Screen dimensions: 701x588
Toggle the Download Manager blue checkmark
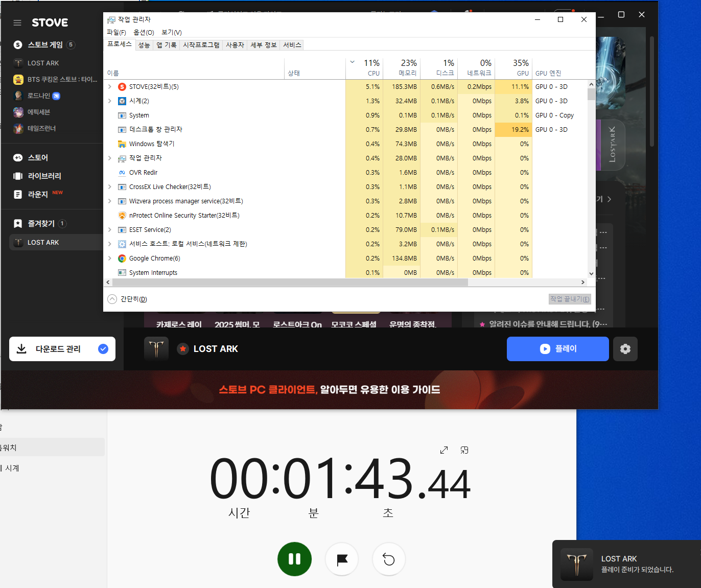point(103,349)
